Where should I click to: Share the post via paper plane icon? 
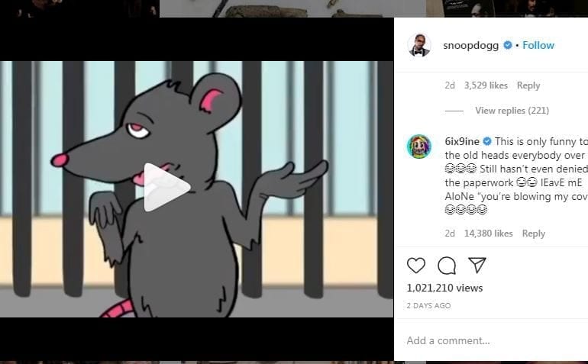click(x=477, y=265)
